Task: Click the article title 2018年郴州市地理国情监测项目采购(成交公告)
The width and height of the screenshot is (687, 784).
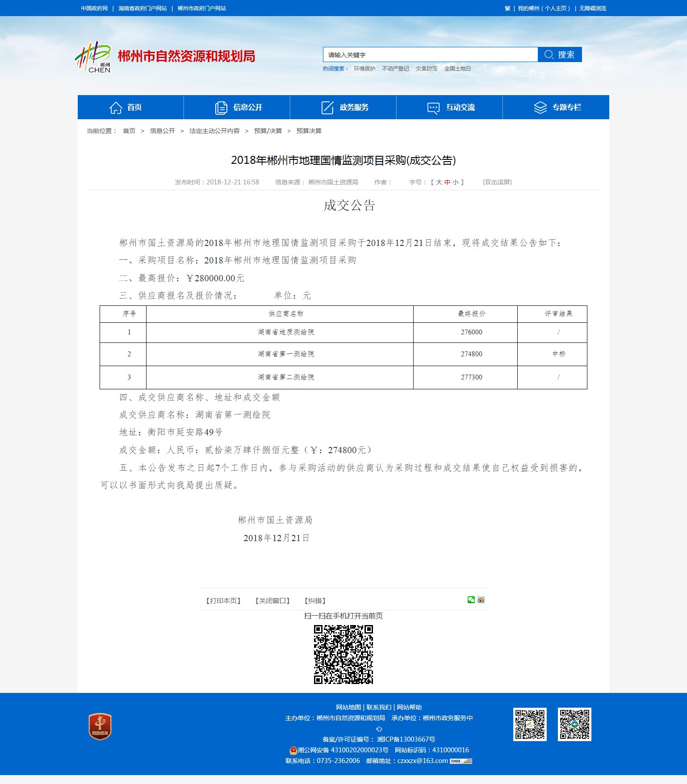Action: pyautogui.click(x=343, y=160)
